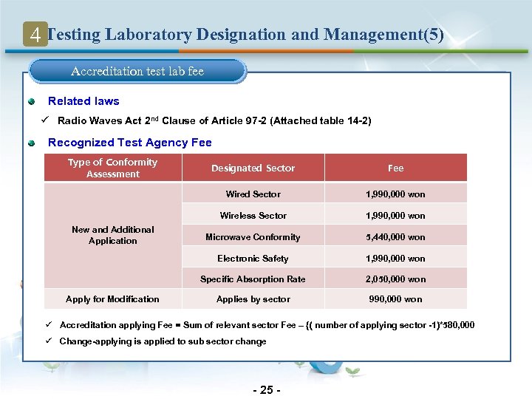Viewport: 532px width, 399px height.
Task: Select the Specific Absorption Rate cell
Action: [x=253, y=279]
